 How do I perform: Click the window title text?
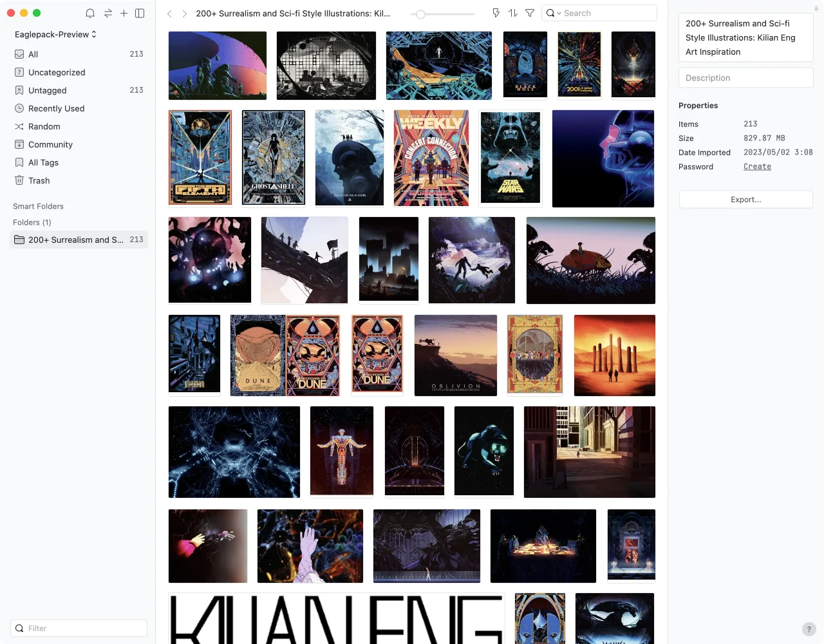point(293,14)
